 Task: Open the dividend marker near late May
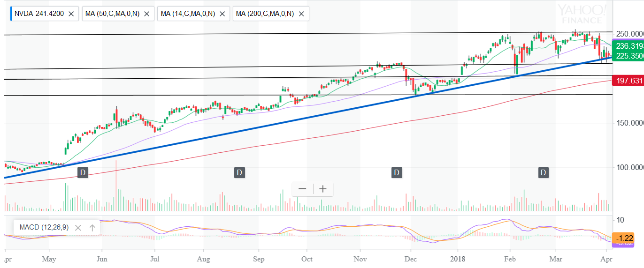[x=83, y=173]
